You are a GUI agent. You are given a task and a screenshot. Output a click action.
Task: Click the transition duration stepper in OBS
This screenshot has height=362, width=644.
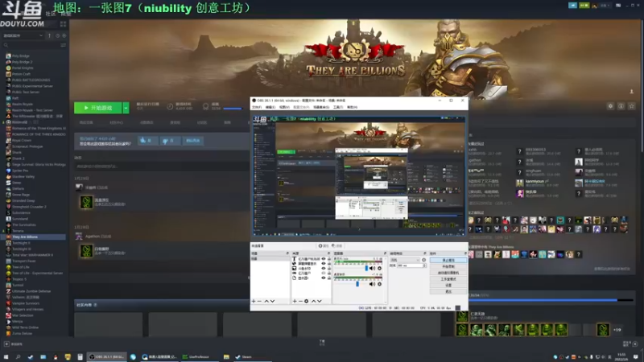[424, 265]
